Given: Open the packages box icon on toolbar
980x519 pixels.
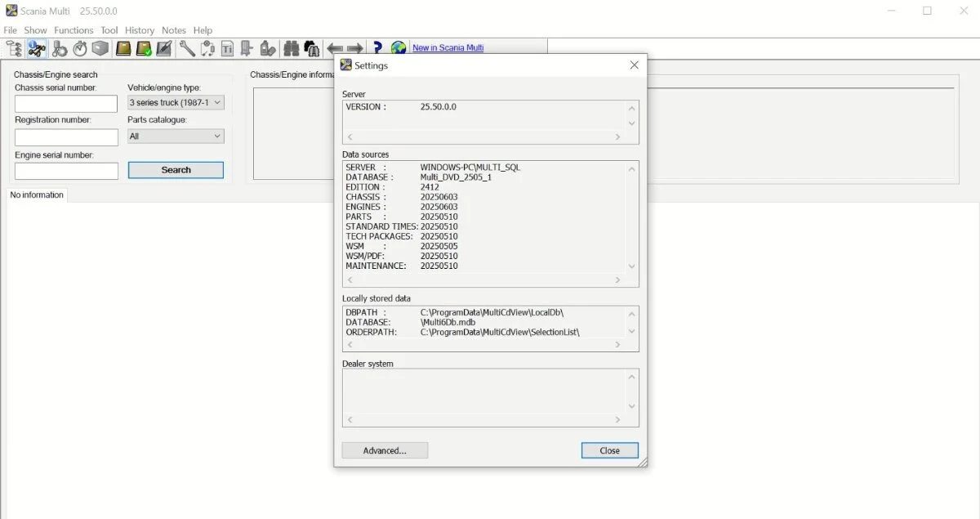Looking at the screenshot, I should pos(100,48).
